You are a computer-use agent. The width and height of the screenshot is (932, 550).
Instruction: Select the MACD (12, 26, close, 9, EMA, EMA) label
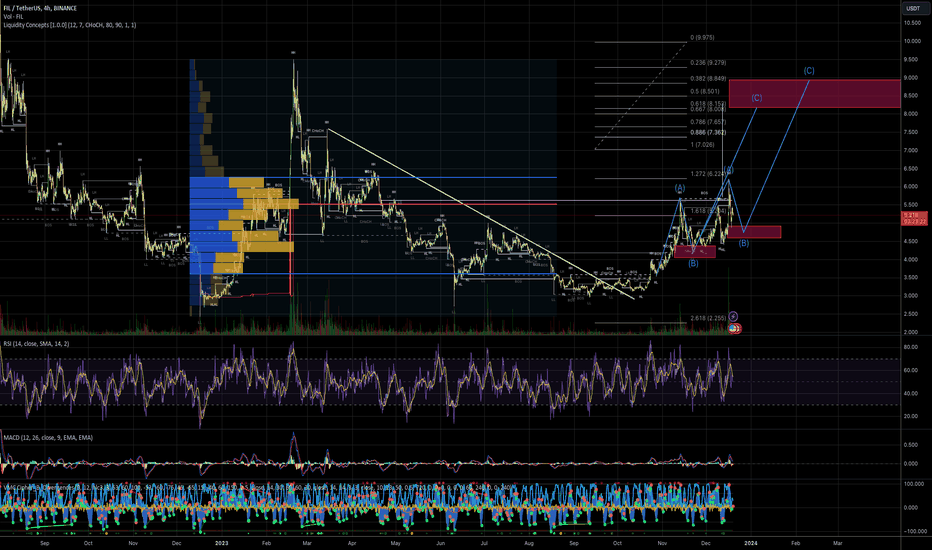tap(48, 438)
